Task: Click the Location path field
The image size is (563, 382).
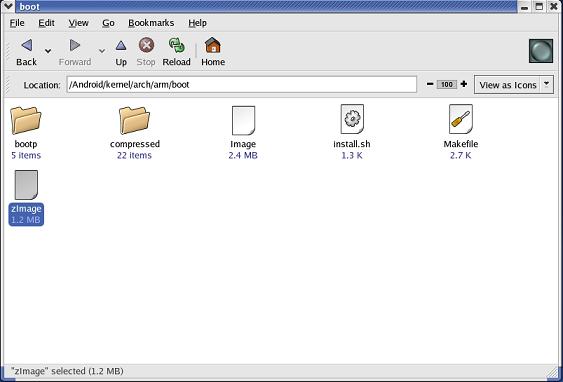Action: click(x=242, y=85)
